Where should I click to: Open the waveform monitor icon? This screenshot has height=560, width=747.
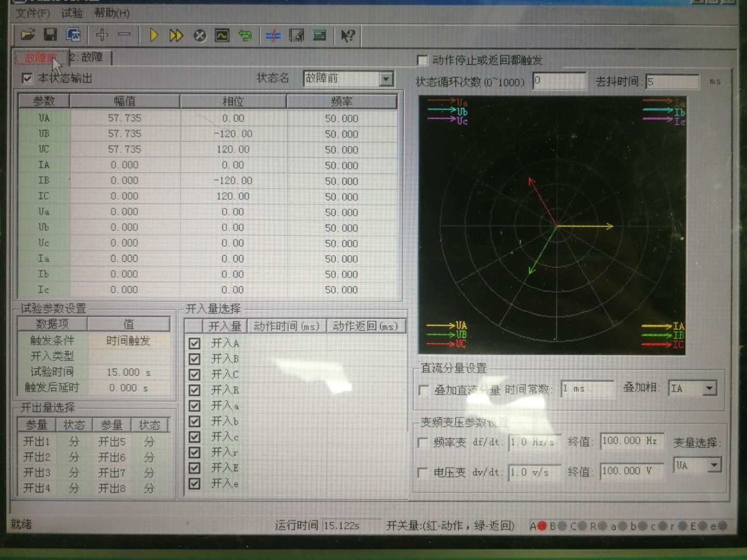tap(222, 35)
